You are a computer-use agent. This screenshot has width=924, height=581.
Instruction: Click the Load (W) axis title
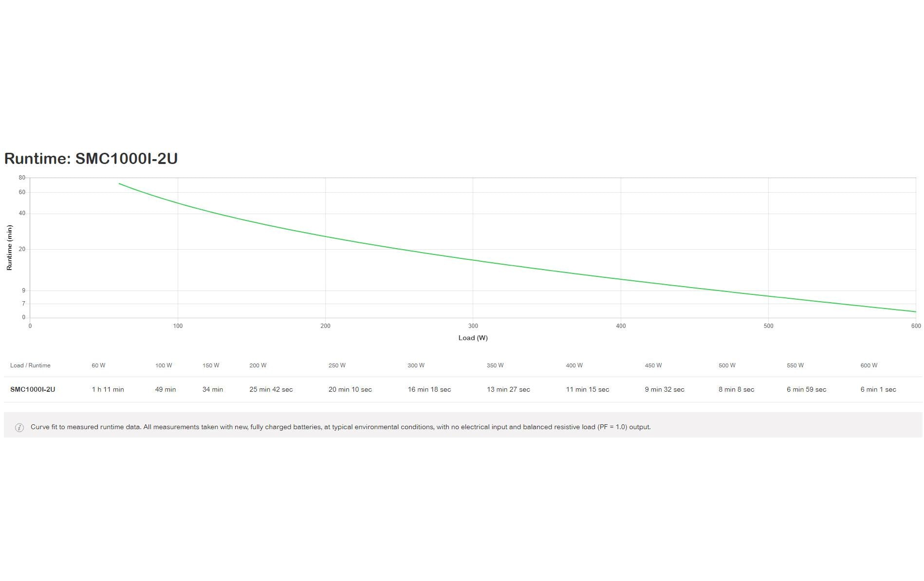(473, 338)
